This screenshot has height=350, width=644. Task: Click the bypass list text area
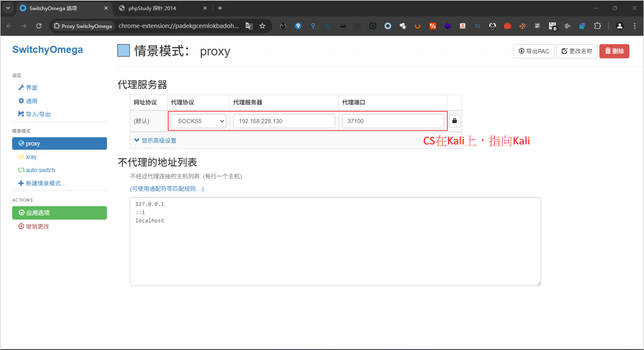click(335, 241)
